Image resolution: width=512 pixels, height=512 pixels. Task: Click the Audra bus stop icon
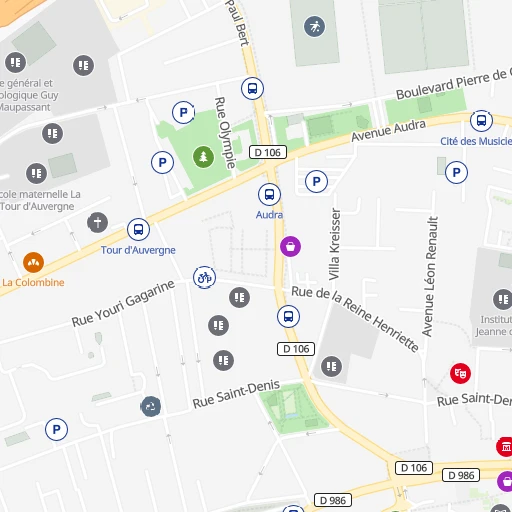pyautogui.click(x=269, y=194)
